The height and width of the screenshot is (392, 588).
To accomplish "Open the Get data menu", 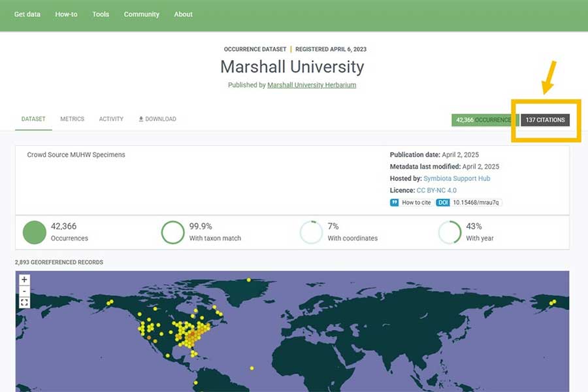I will [x=27, y=14].
